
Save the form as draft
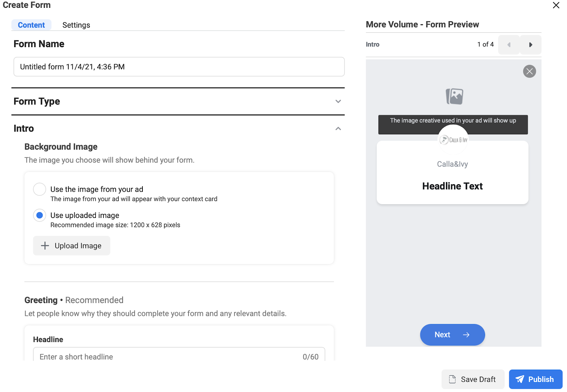click(x=473, y=379)
